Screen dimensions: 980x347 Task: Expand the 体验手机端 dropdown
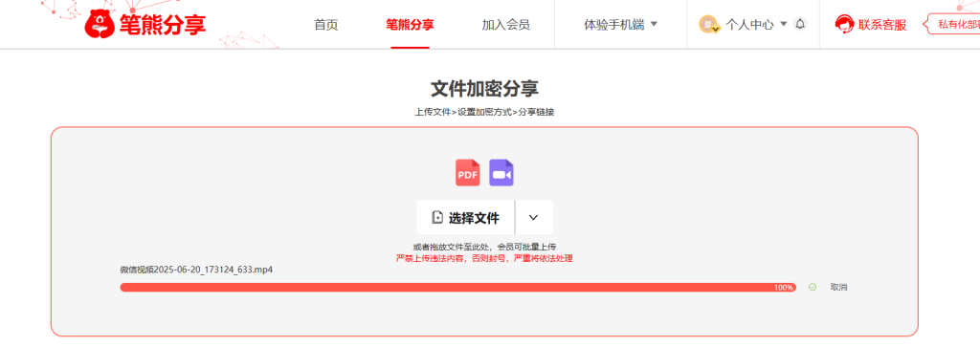pos(620,25)
